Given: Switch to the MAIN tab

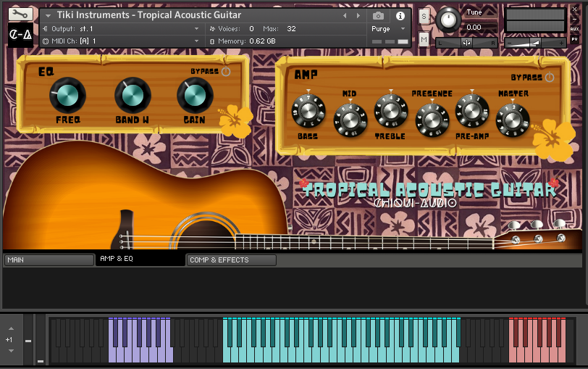Looking at the screenshot, I should pos(48,260).
